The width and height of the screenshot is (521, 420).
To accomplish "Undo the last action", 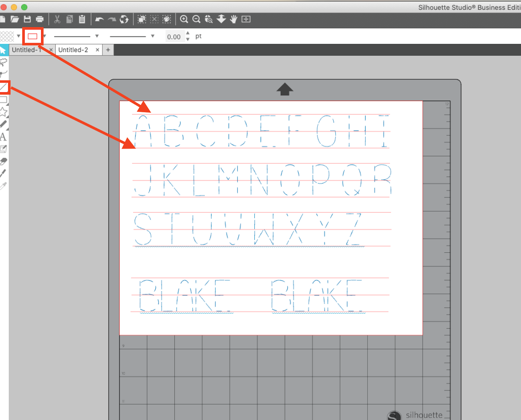I will click(x=99, y=20).
